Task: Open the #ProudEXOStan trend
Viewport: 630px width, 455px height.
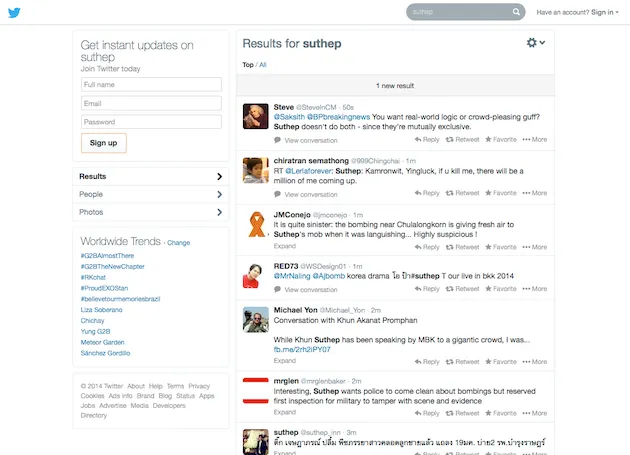Action: pos(104,288)
